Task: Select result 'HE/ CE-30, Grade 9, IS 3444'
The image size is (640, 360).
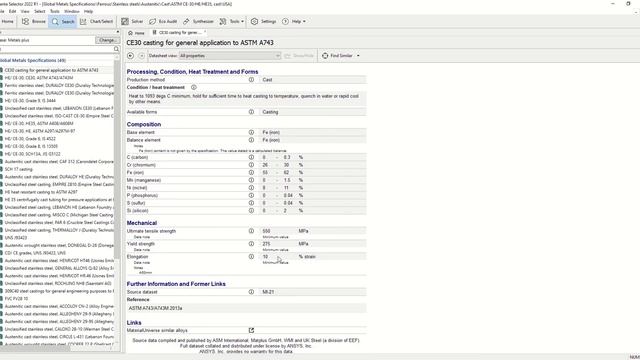Action: (30, 100)
